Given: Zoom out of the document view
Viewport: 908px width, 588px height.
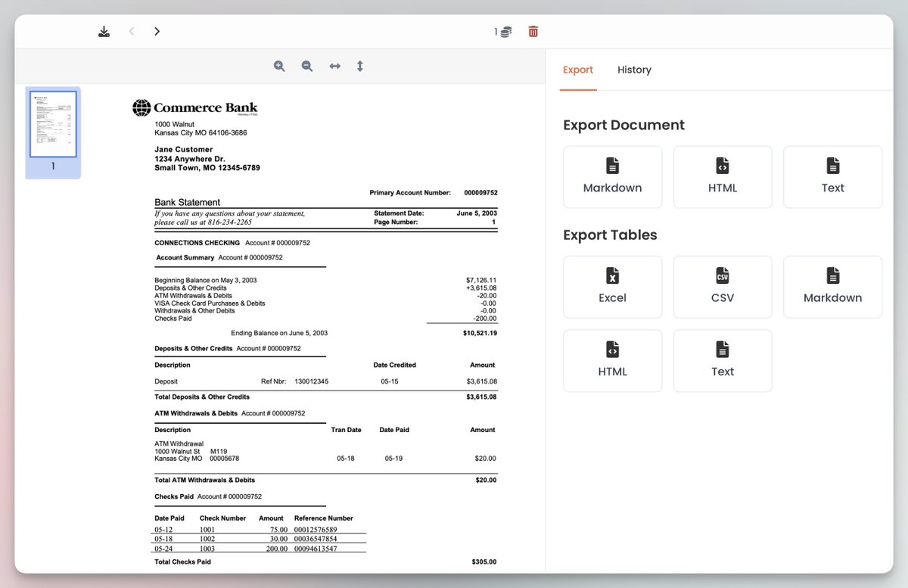Looking at the screenshot, I should [x=306, y=66].
